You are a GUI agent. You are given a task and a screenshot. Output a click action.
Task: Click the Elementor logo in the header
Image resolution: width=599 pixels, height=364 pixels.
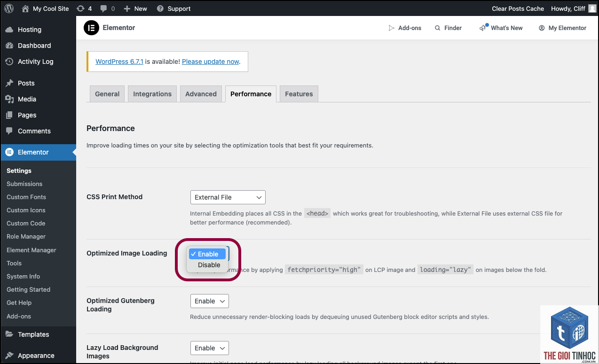(92, 28)
